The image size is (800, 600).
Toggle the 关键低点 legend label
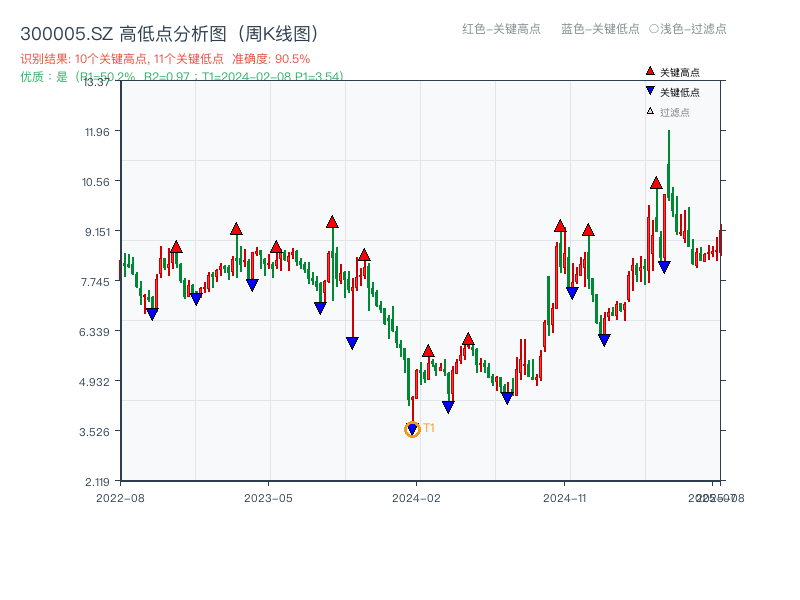click(x=680, y=92)
